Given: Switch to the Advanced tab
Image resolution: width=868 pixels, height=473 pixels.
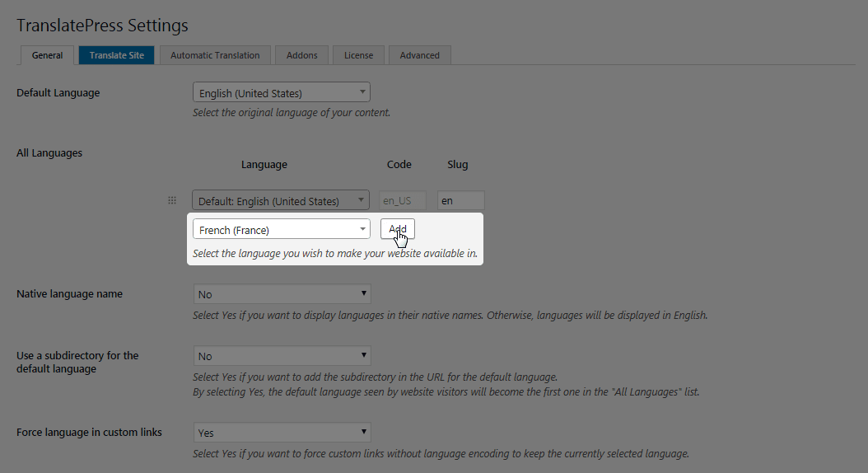Looking at the screenshot, I should 419,55.
